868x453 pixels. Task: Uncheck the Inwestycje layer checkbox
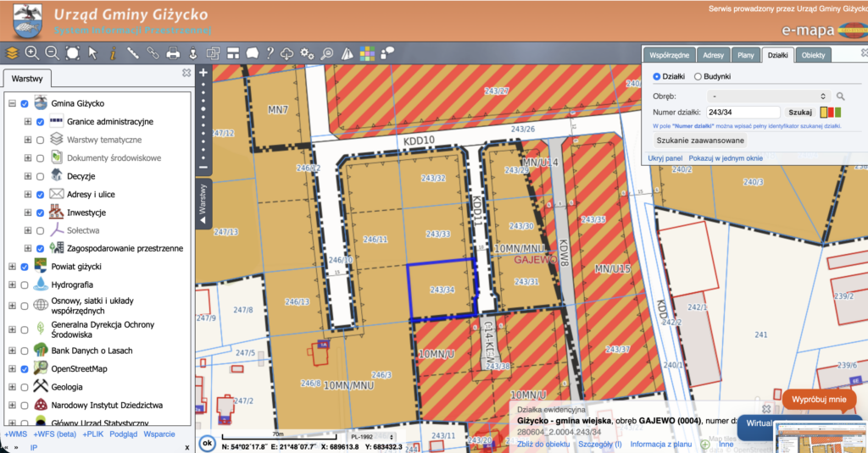40,213
